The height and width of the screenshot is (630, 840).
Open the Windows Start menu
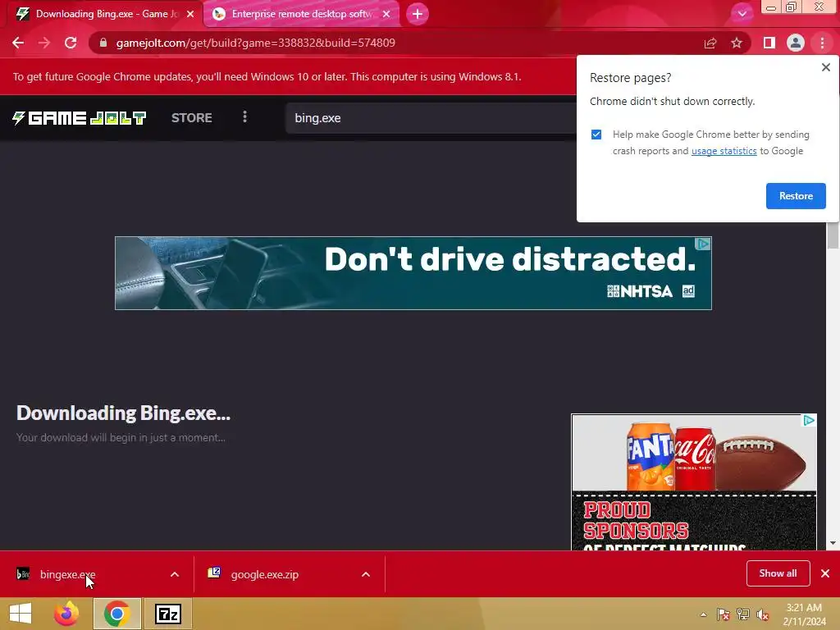21,614
